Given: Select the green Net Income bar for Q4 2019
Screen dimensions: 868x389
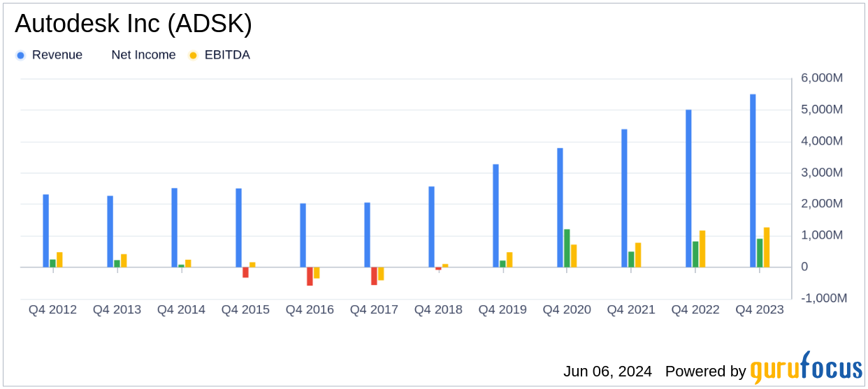Looking at the screenshot, I should click(x=502, y=263).
